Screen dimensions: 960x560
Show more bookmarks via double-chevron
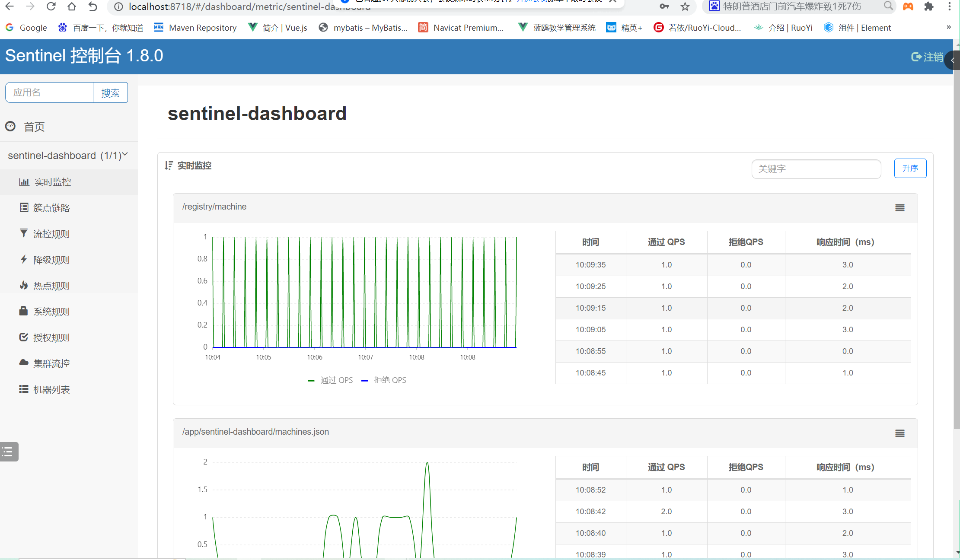[949, 27]
